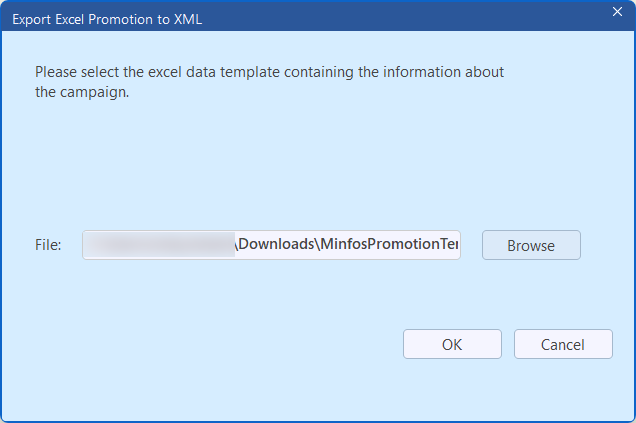The width and height of the screenshot is (636, 423).
Task: Focus the File path input field
Action: pos(271,245)
